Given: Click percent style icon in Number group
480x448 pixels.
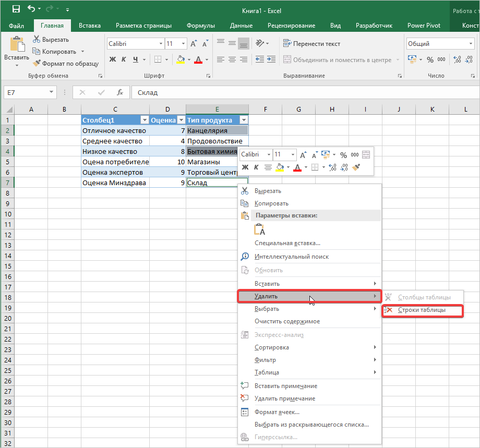Looking at the screenshot, I should [x=430, y=59].
